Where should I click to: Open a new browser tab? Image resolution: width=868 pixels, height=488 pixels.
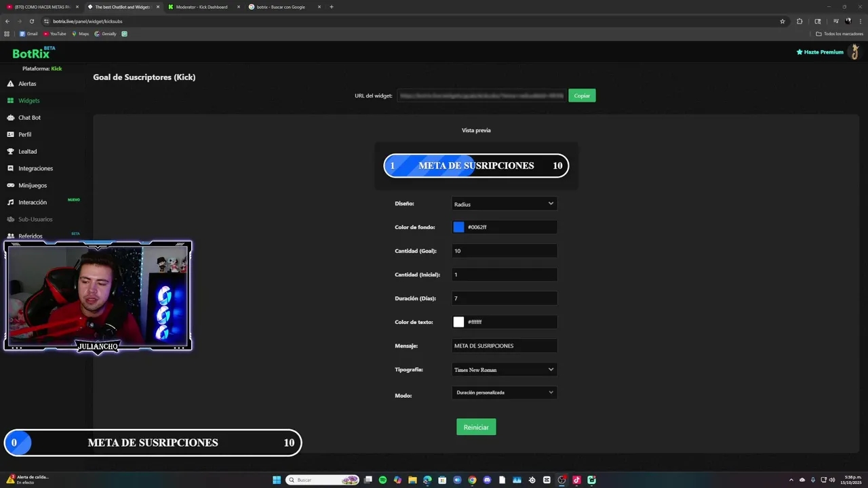[332, 7]
